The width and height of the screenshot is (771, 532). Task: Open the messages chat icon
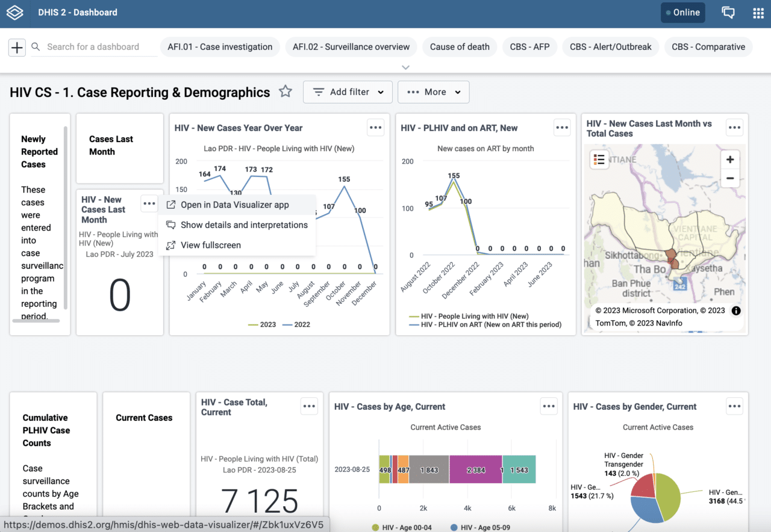click(728, 13)
